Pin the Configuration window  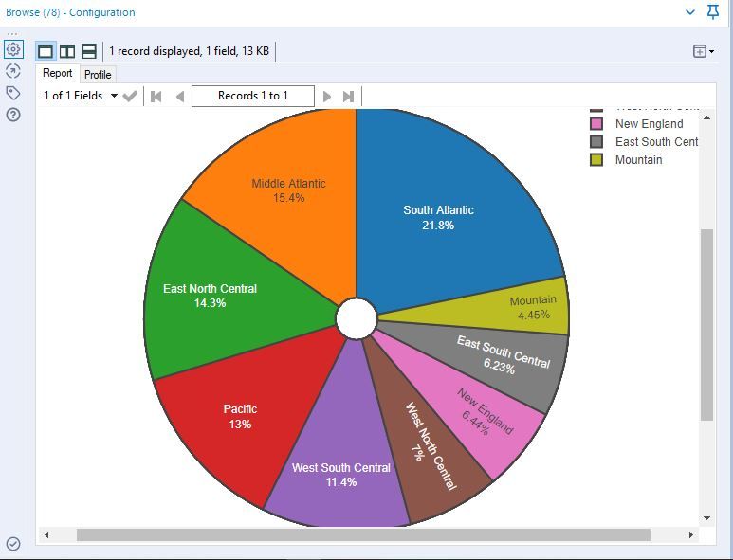(x=713, y=12)
